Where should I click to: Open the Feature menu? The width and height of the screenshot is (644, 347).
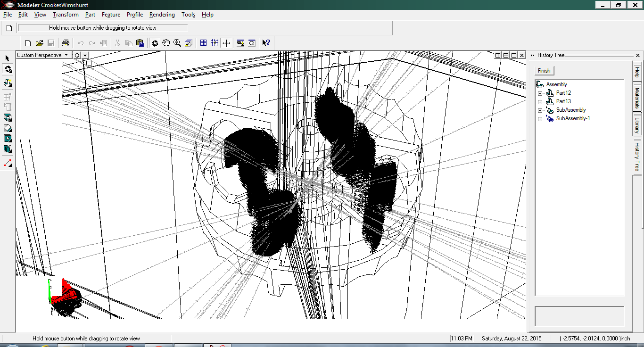[x=111, y=15]
